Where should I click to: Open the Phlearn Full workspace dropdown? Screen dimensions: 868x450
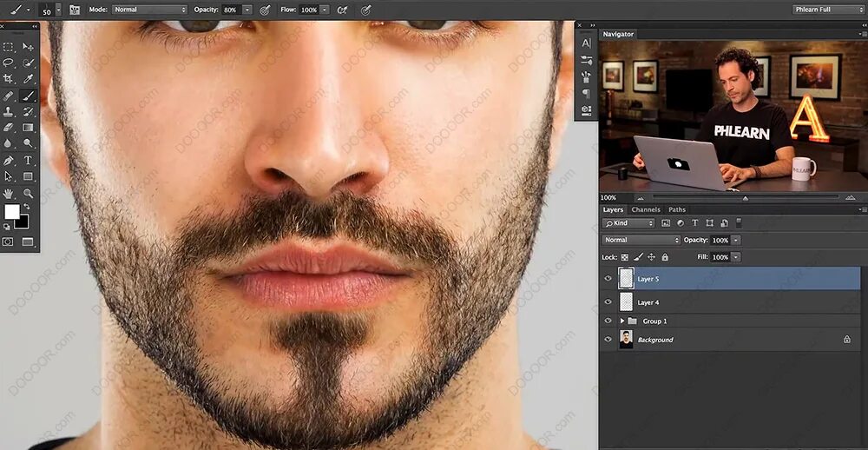click(x=827, y=10)
